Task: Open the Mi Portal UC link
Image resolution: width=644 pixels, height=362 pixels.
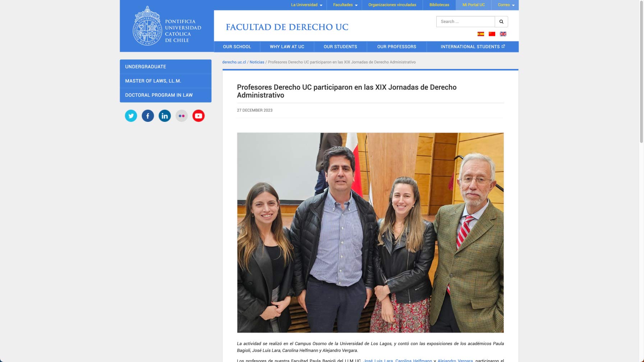Action: coord(473,5)
